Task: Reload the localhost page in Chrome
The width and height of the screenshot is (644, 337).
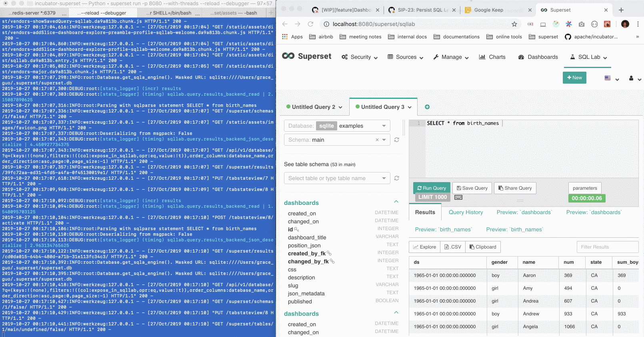Action: [x=310, y=24]
